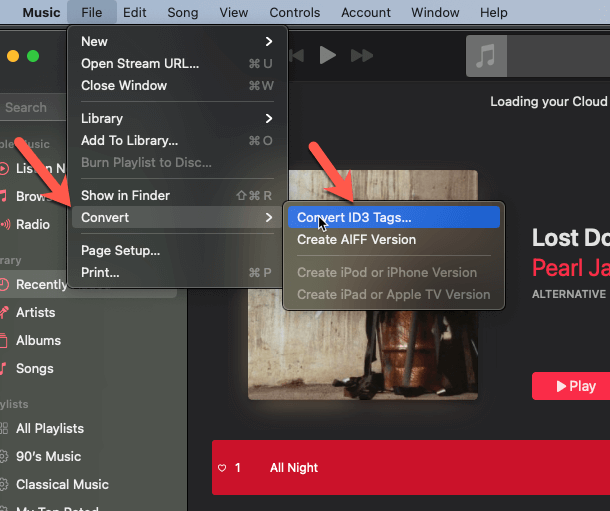Open All Playlists in sidebar
Viewport: 610px width, 511px height.
(50, 428)
